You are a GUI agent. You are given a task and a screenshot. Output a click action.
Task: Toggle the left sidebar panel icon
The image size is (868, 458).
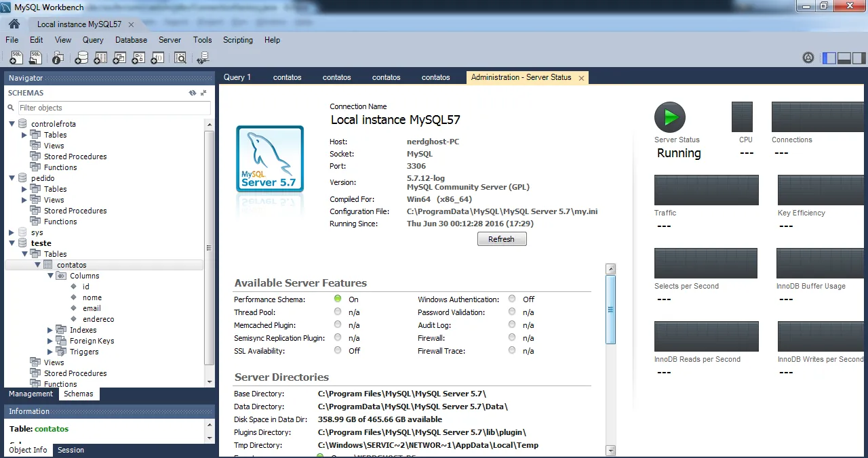click(829, 58)
